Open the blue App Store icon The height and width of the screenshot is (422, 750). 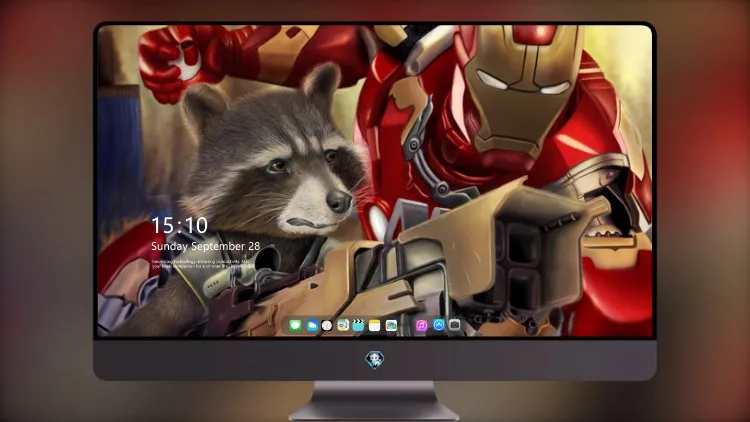439,325
